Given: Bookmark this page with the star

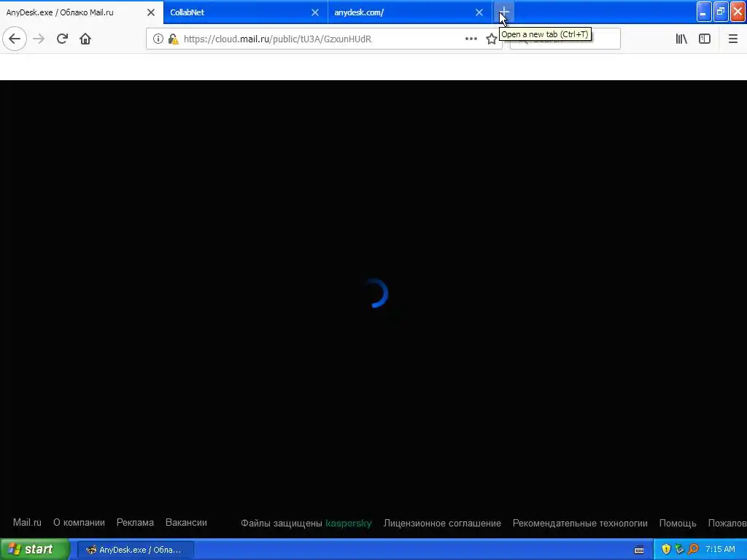Looking at the screenshot, I should coord(491,39).
